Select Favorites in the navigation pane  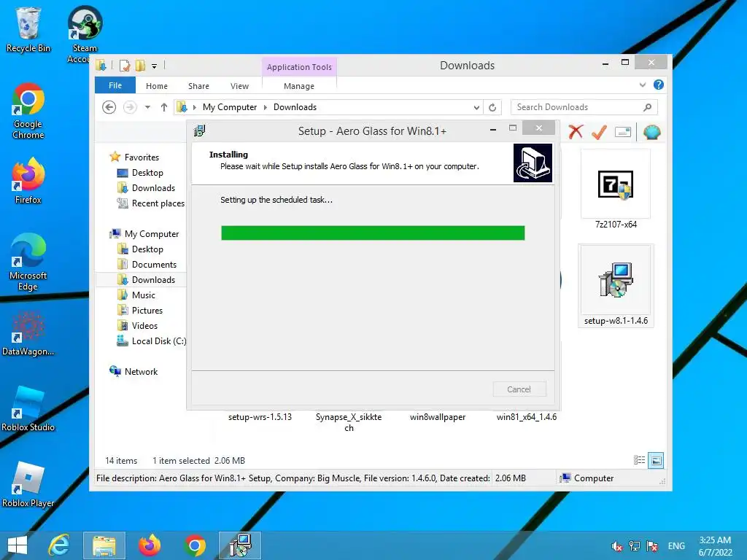142,157
